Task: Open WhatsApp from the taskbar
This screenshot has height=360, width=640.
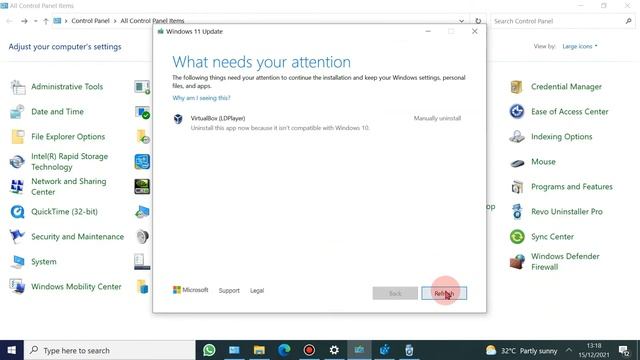Action: click(209, 350)
